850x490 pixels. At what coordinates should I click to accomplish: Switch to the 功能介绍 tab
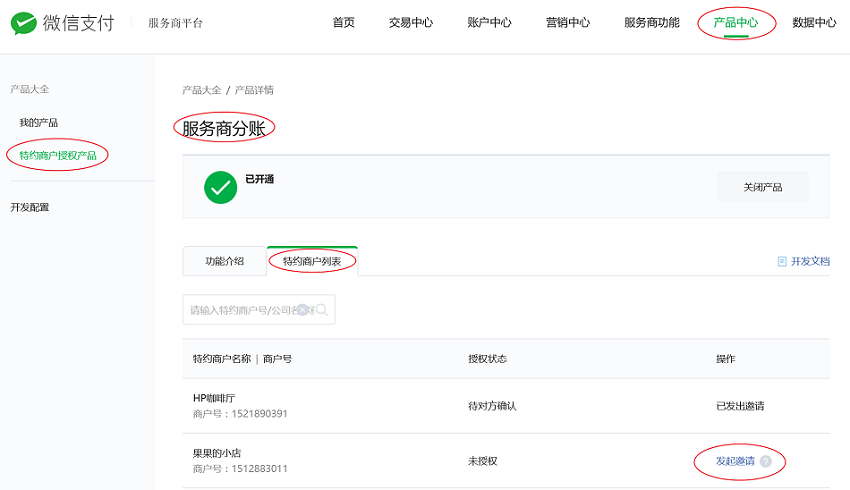pos(224,261)
